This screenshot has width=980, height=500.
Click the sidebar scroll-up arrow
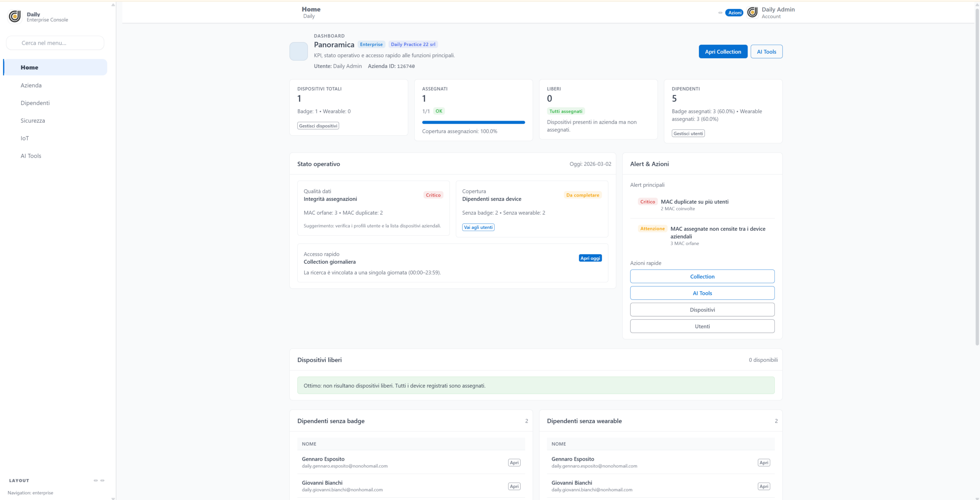tap(113, 5)
